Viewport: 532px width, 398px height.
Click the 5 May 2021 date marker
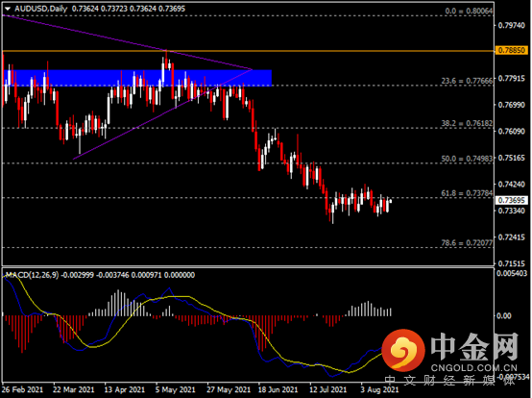pyautogui.click(x=176, y=389)
